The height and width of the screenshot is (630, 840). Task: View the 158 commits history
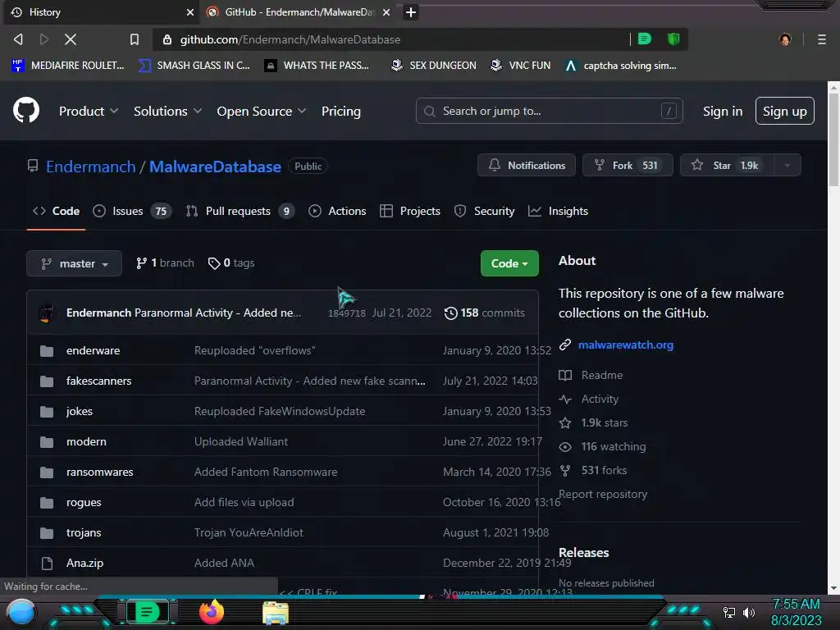pos(485,313)
